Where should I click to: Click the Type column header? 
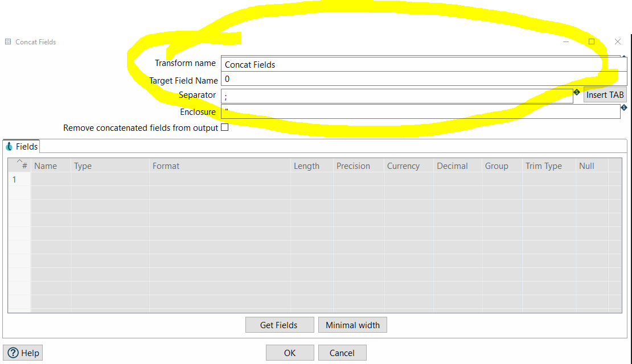[x=110, y=166]
